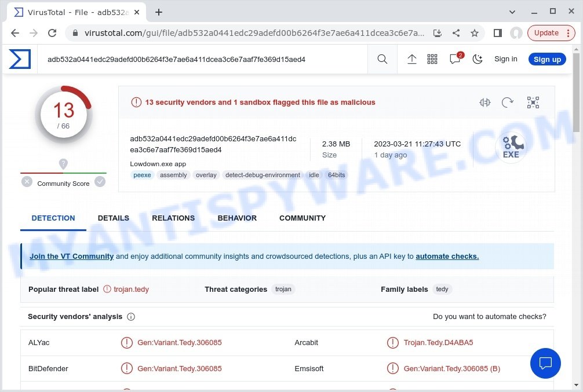Click the Community Score question marker
Image resolution: width=583 pixels, height=392 pixels.
pyautogui.click(x=63, y=164)
